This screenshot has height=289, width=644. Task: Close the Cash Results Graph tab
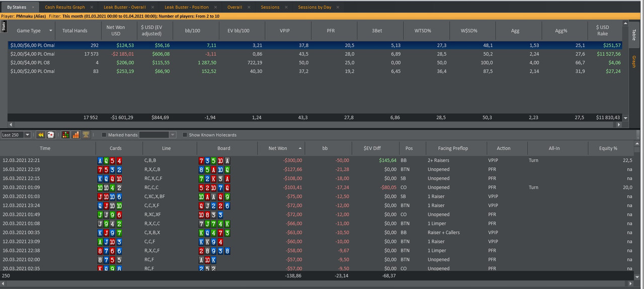pyautogui.click(x=92, y=8)
